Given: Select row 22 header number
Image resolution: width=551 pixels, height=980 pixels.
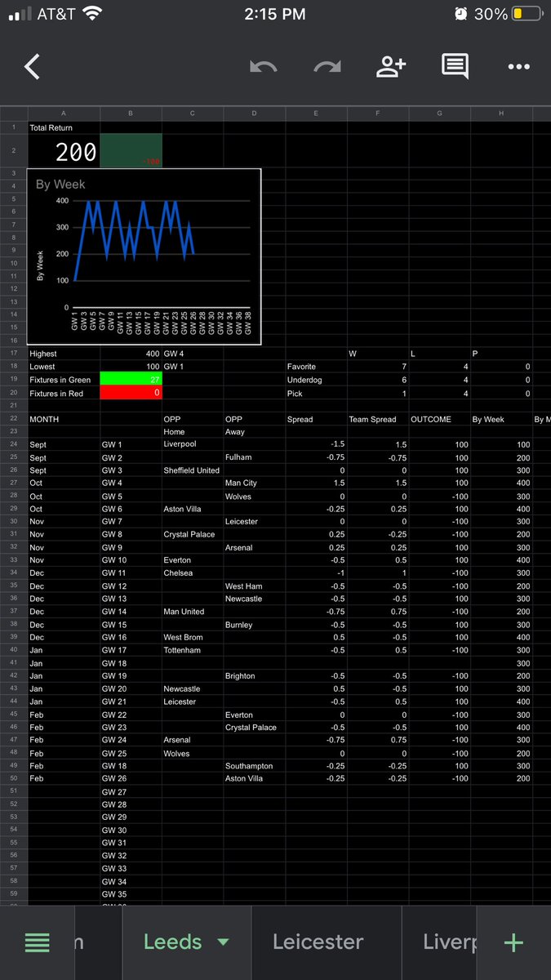Looking at the screenshot, I should click(14, 418).
